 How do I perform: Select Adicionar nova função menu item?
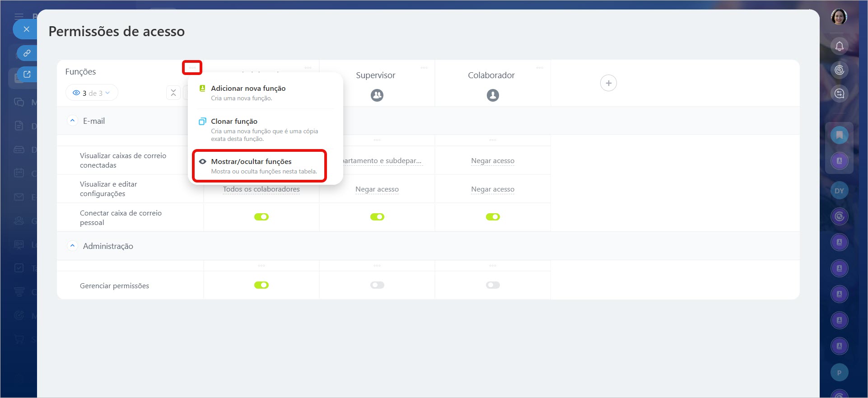click(x=248, y=89)
